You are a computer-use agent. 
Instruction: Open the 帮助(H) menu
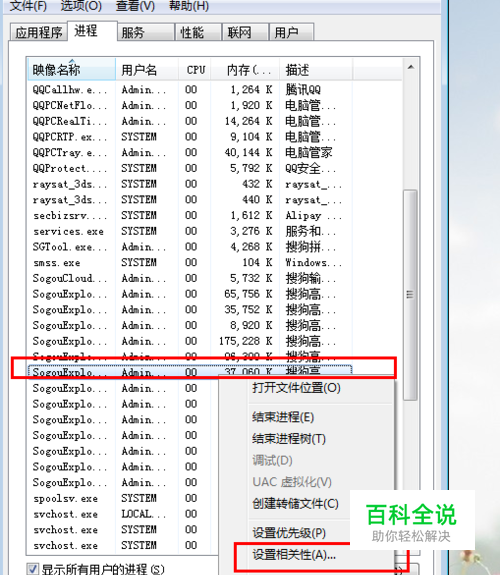click(189, 6)
